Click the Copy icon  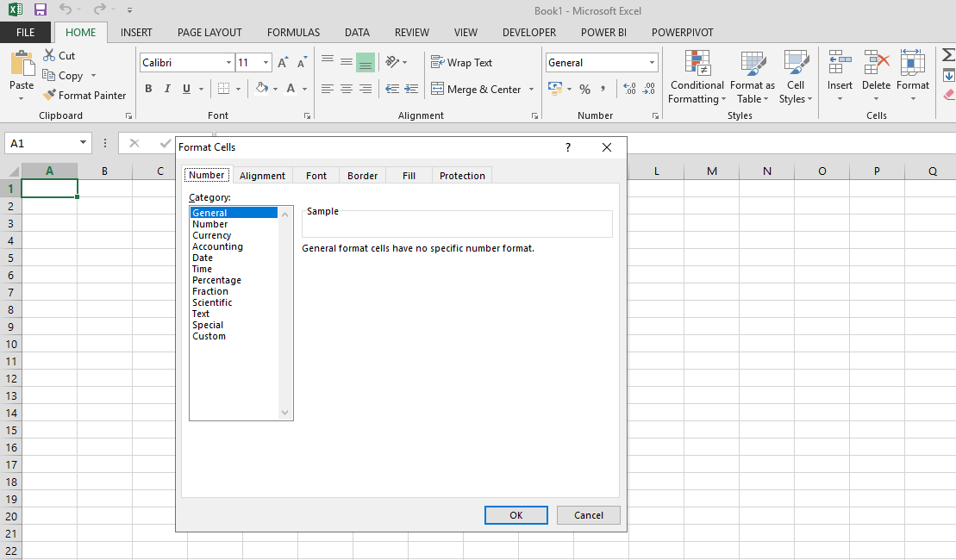(49, 75)
